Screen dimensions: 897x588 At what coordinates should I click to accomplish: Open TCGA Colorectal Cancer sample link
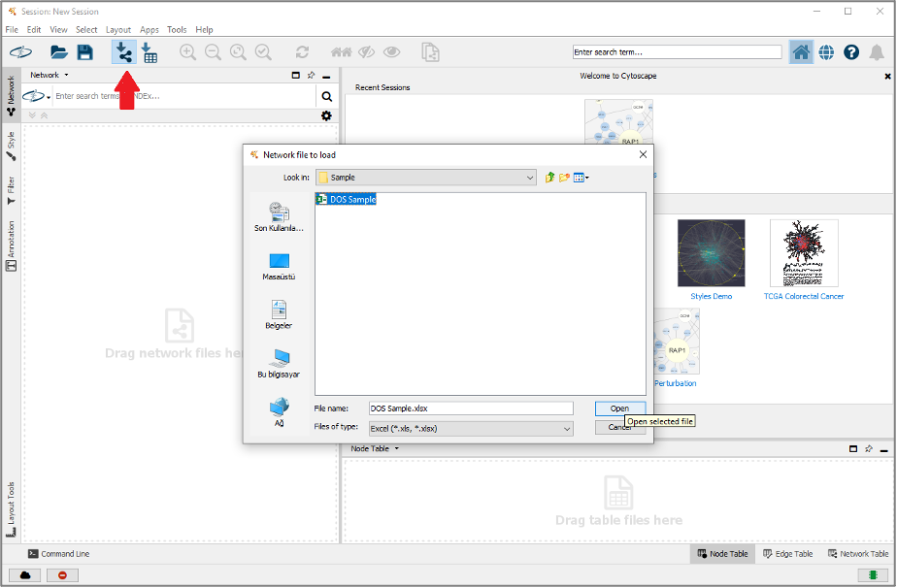(x=804, y=296)
